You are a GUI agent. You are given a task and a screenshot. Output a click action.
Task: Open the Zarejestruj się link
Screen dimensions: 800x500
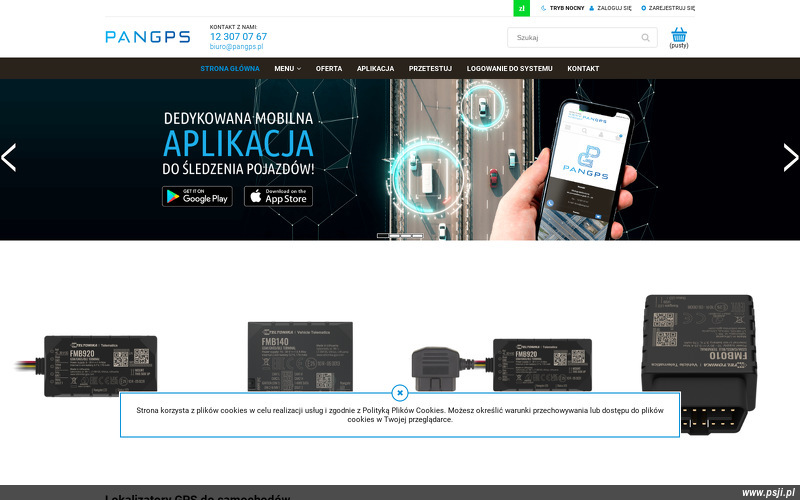pyautogui.click(x=668, y=8)
